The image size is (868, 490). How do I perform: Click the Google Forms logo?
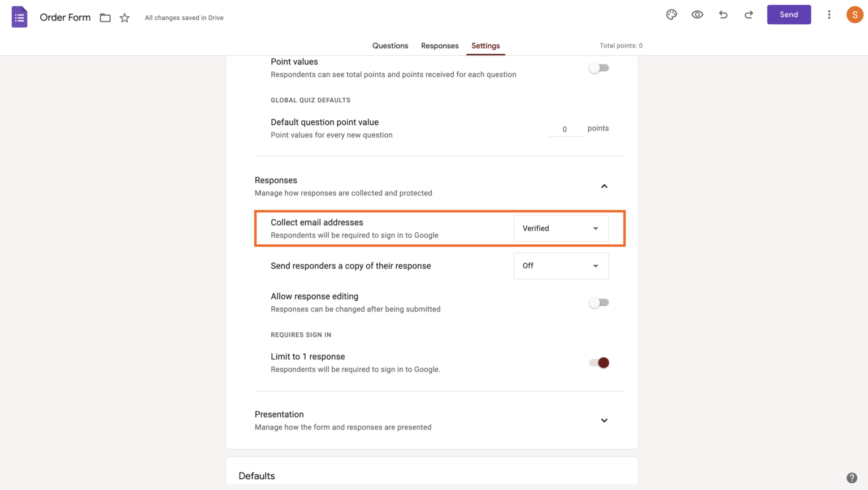click(x=19, y=16)
